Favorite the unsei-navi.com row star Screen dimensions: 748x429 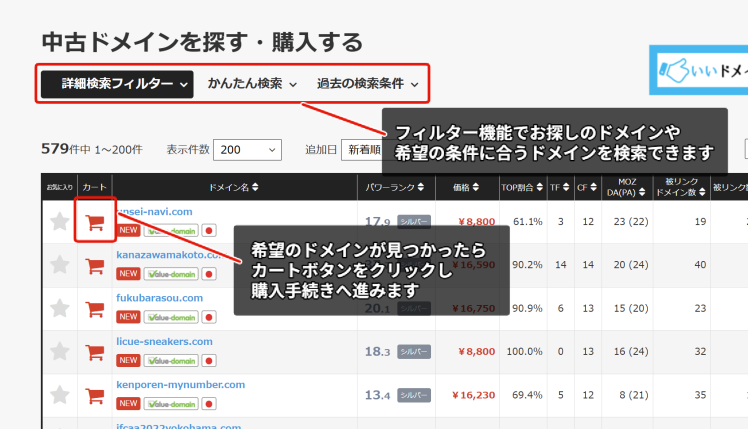pyautogui.click(x=60, y=221)
